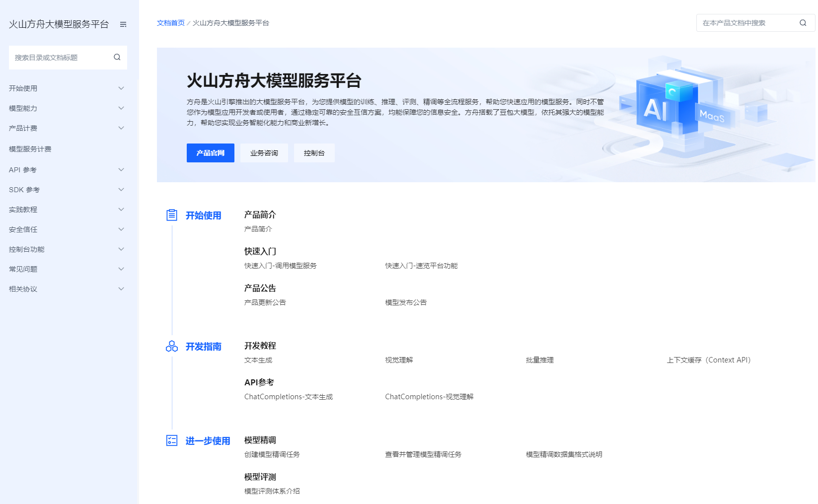Image resolution: width=818 pixels, height=504 pixels.
Task: Open 批量推理 tutorial link
Action: [540, 360]
